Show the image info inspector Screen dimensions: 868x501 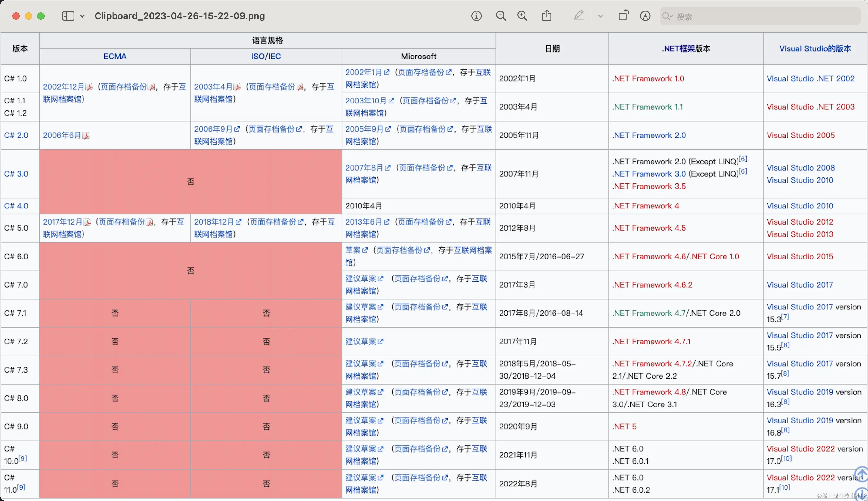point(476,16)
